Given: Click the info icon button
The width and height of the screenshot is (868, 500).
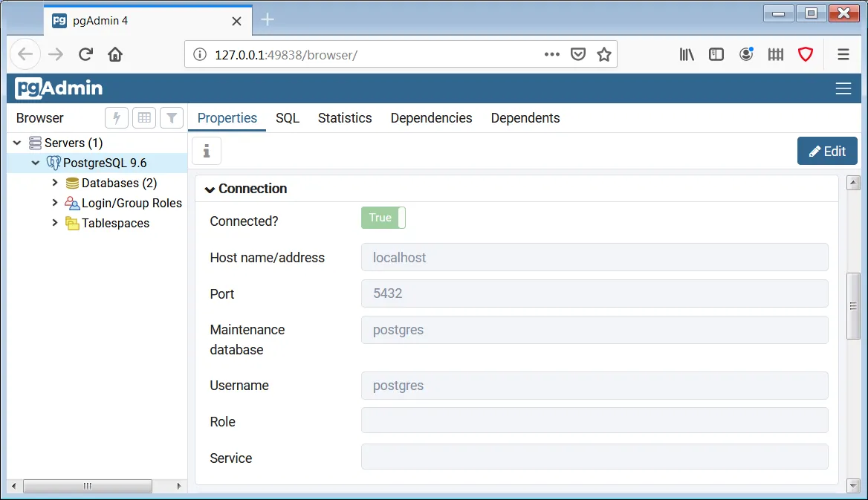Looking at the screenshot, I should click(x=207, y=151).
